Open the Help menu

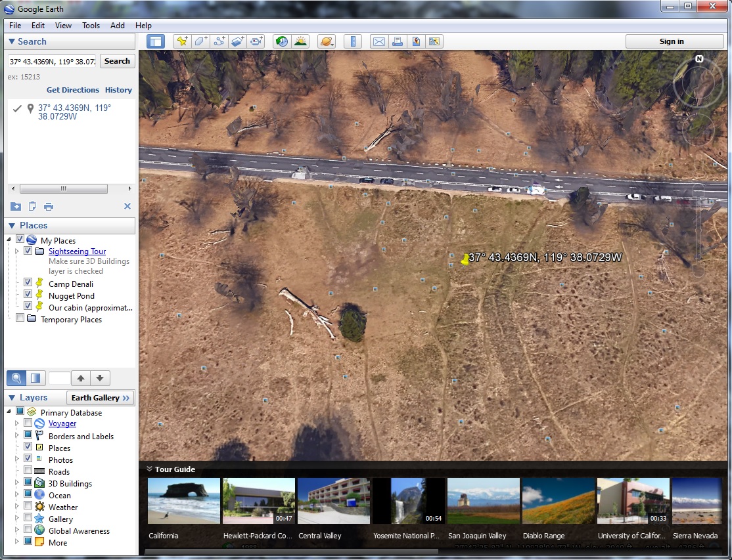pyautogui.click(x=143, y=26)
